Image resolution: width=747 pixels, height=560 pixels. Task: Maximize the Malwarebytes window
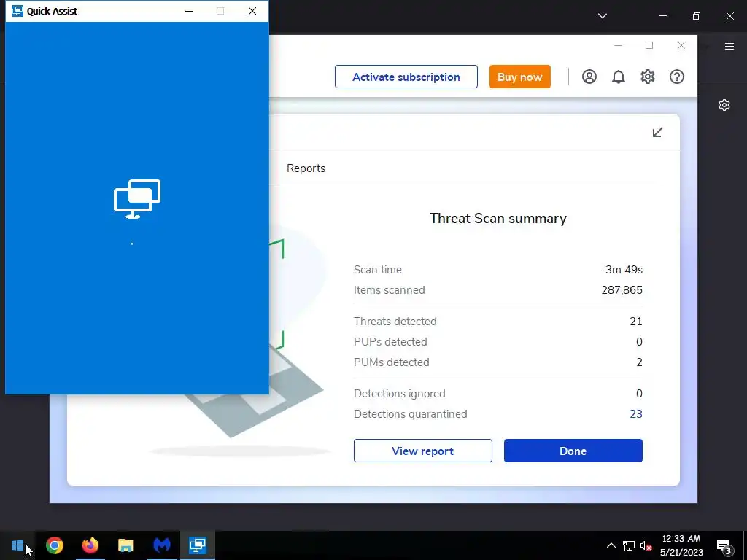click(x=649, y=45)
